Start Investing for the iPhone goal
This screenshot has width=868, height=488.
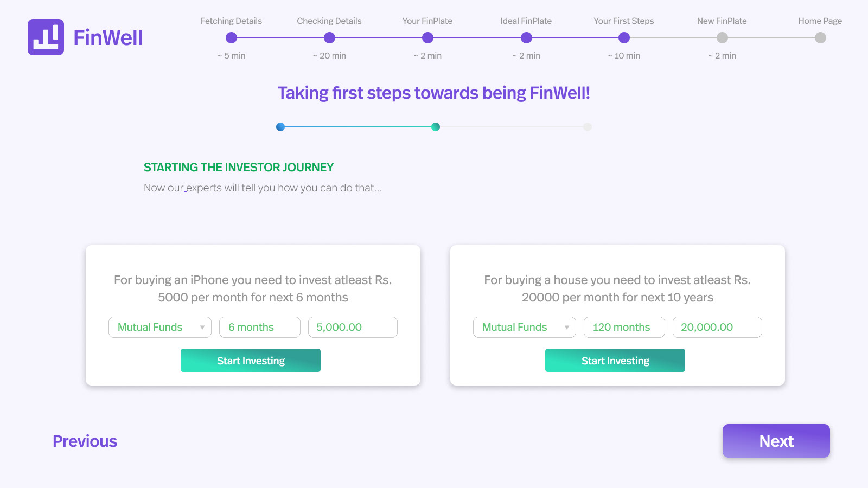(251, 361)
